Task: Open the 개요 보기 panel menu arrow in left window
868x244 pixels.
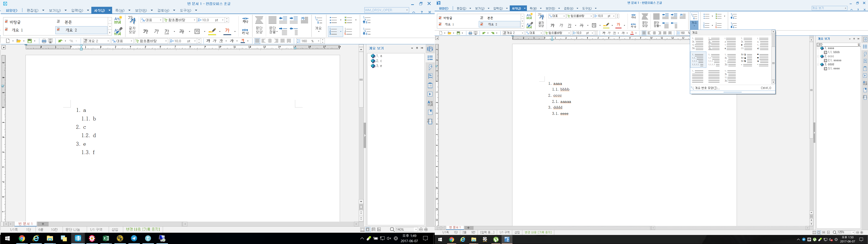Action: 412,48
